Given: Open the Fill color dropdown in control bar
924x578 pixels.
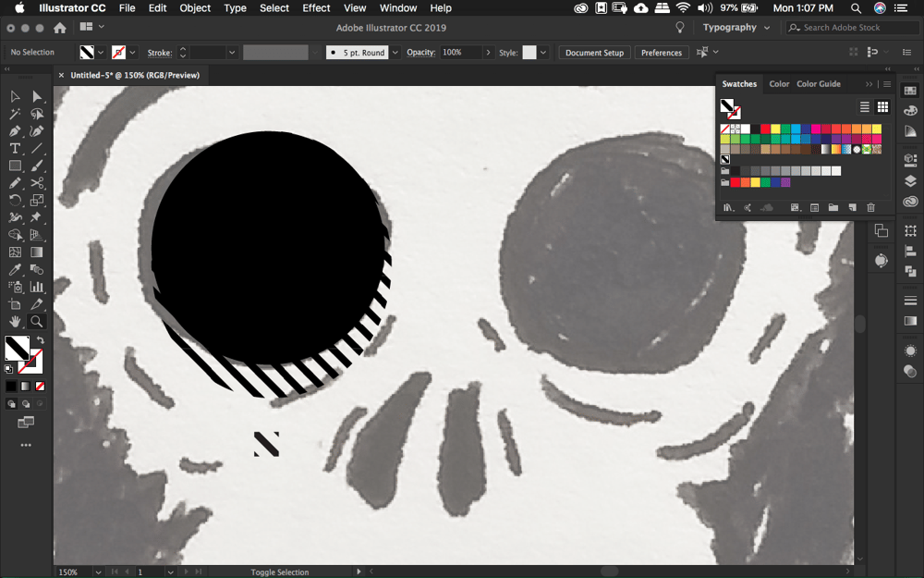Looking at the screenshot, I should 101,53.
